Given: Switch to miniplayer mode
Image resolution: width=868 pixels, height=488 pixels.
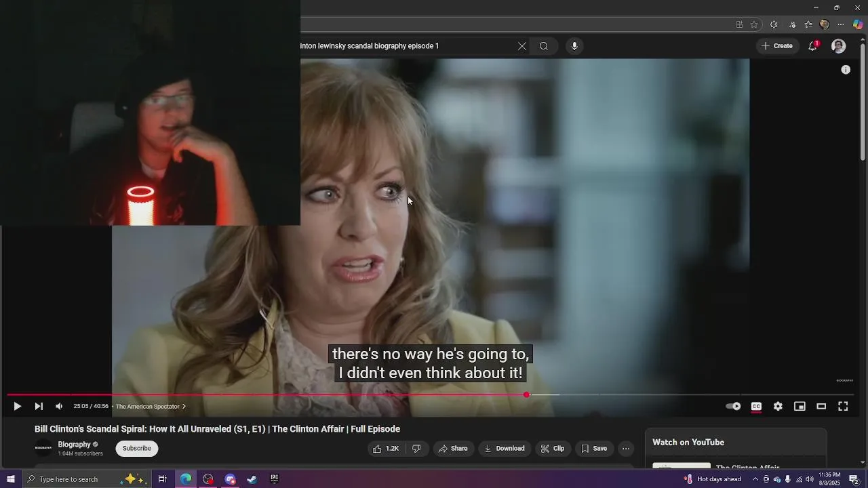Looking at the screenshot, I should pos(800,406).
